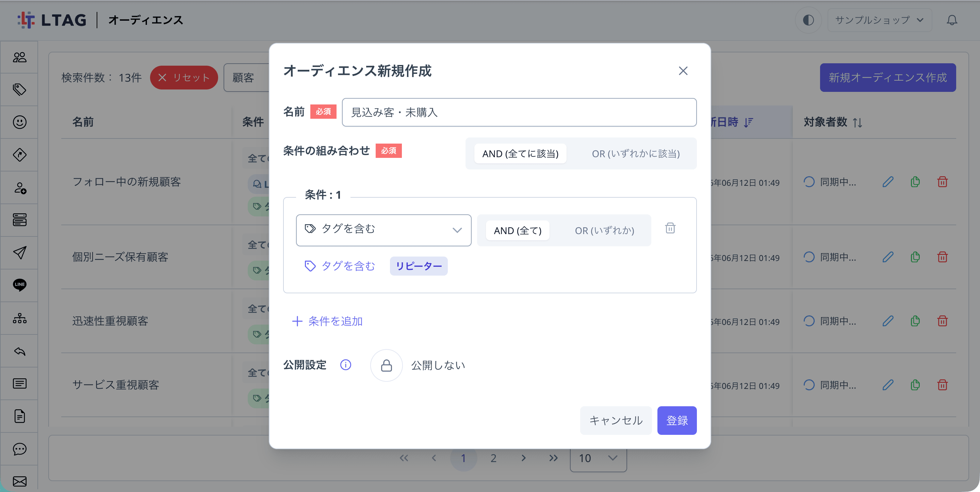Open the タグを含む condition type dropdown
Image resolution: width=980 pixels, height=492 pixels.
pos(383,230)
